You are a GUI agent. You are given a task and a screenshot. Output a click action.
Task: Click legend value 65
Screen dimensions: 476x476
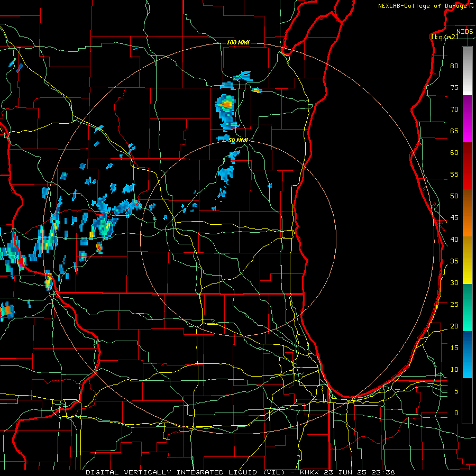(x=454, y=131)
